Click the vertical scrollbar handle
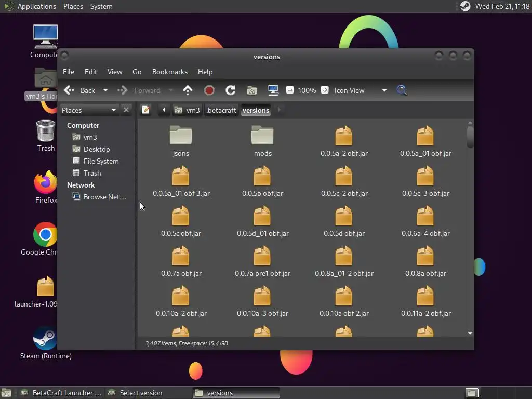Image resolution: width=532 pixels, height=399 pixels. coord(470,136)
